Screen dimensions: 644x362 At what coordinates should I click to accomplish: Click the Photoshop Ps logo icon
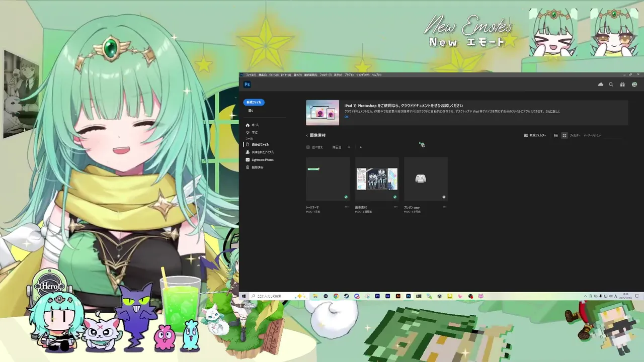(x=247, y=84)
